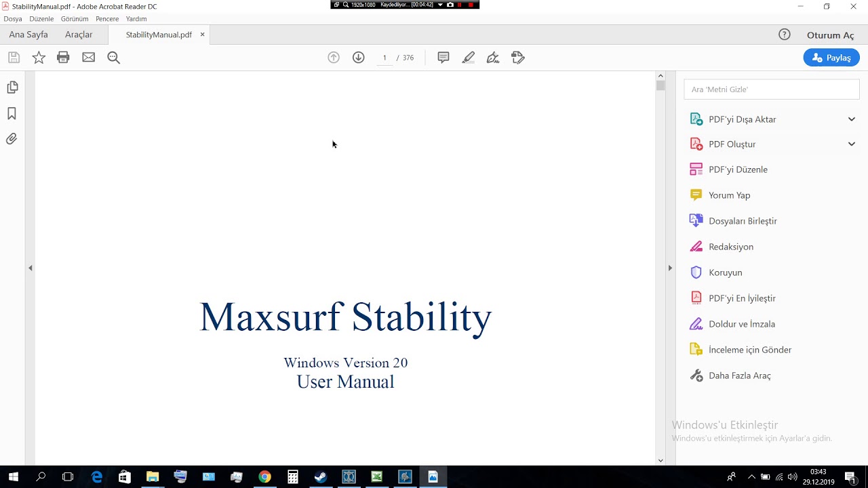This screenshot has width=868, height=488.
Task: Open the find text magnifier icon
Action: pyautogui.click(x=113, y=58)
